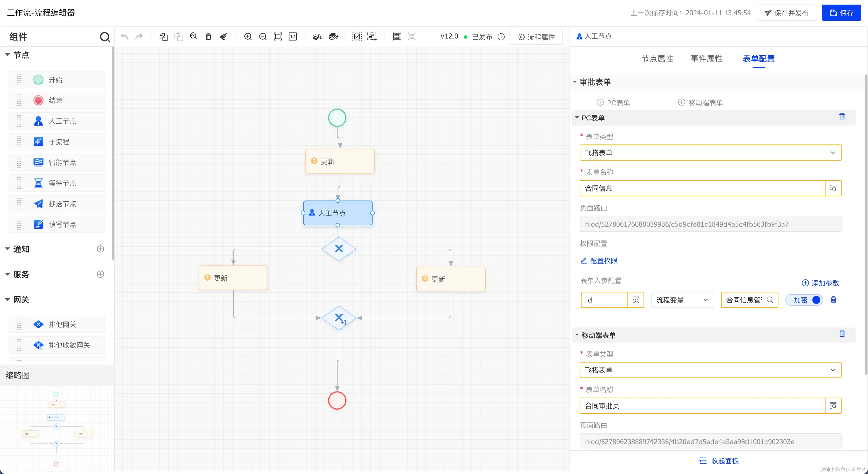
Task: Click the zoom in magnifier icon
Action: click(248, 36)
